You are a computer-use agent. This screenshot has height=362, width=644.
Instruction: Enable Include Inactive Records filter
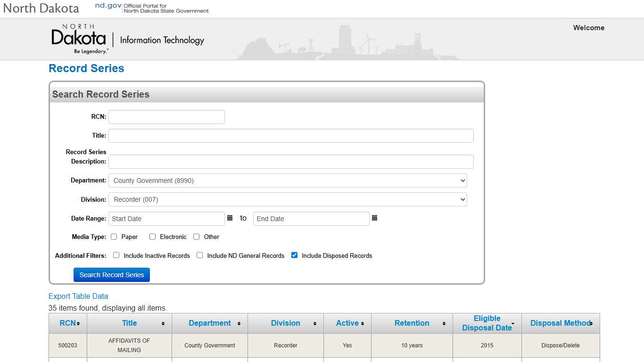click(116, 255)
